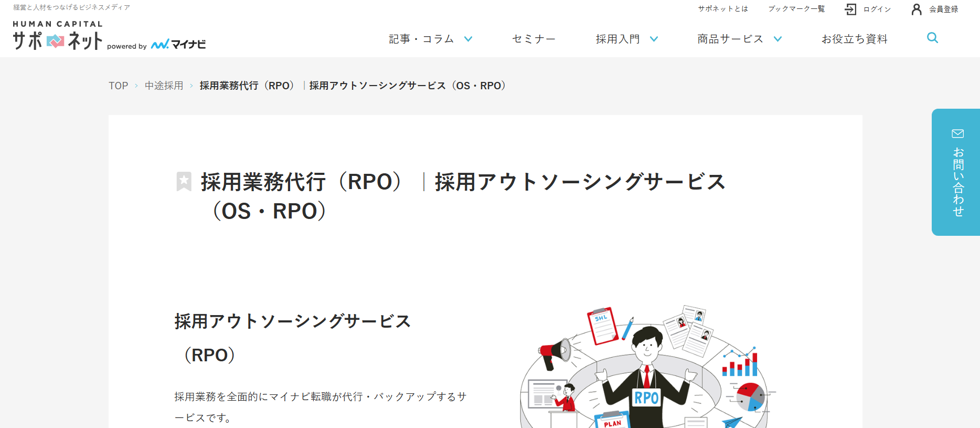
Task: Click the サポネットとは link
Action: coord(722,9)
